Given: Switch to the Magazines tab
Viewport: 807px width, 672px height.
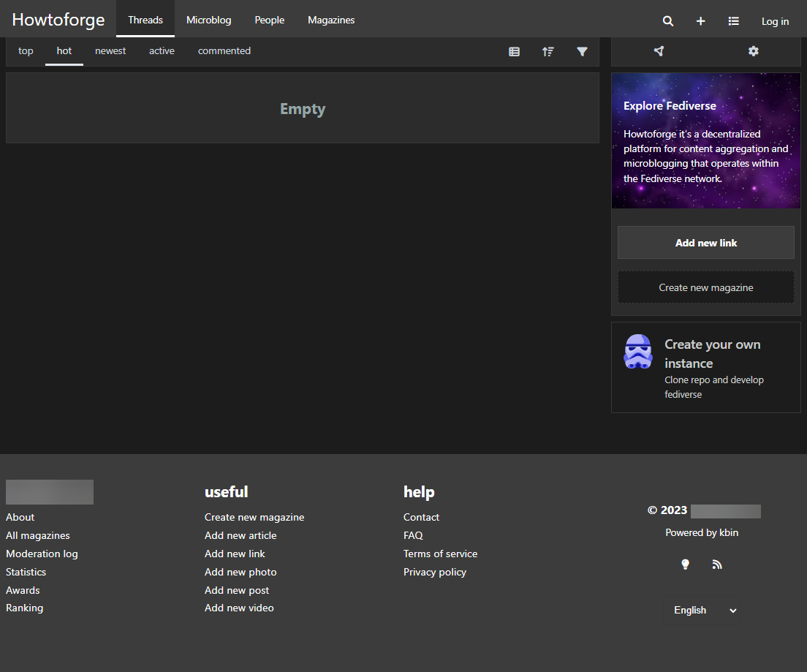Looking at the screenshot, I should point(330,20).
